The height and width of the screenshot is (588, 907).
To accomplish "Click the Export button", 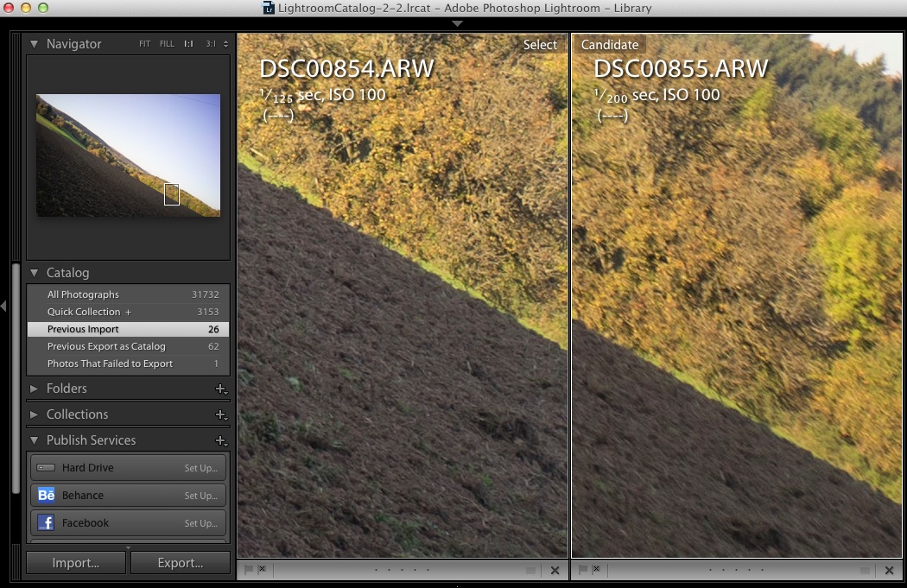I will point(180,563).
